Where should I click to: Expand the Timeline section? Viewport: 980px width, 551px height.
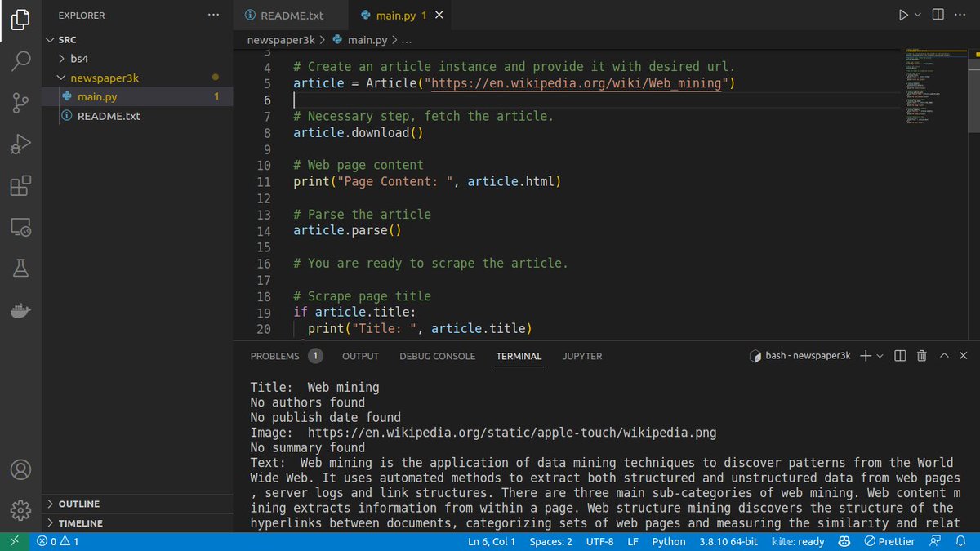137,522
